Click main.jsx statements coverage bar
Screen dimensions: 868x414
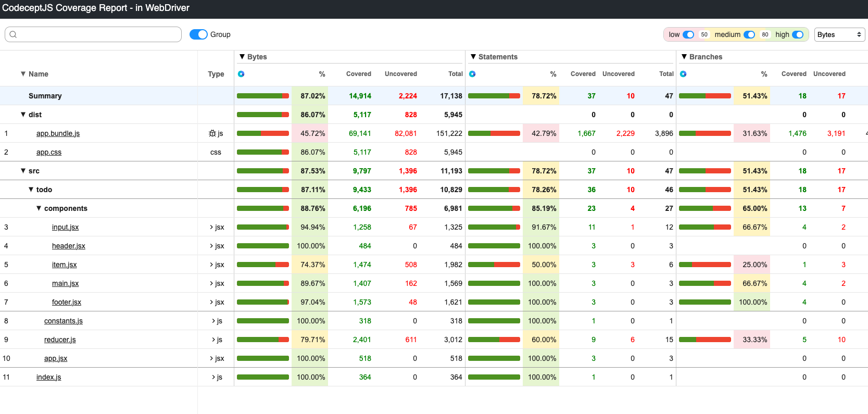coord(494,283)
